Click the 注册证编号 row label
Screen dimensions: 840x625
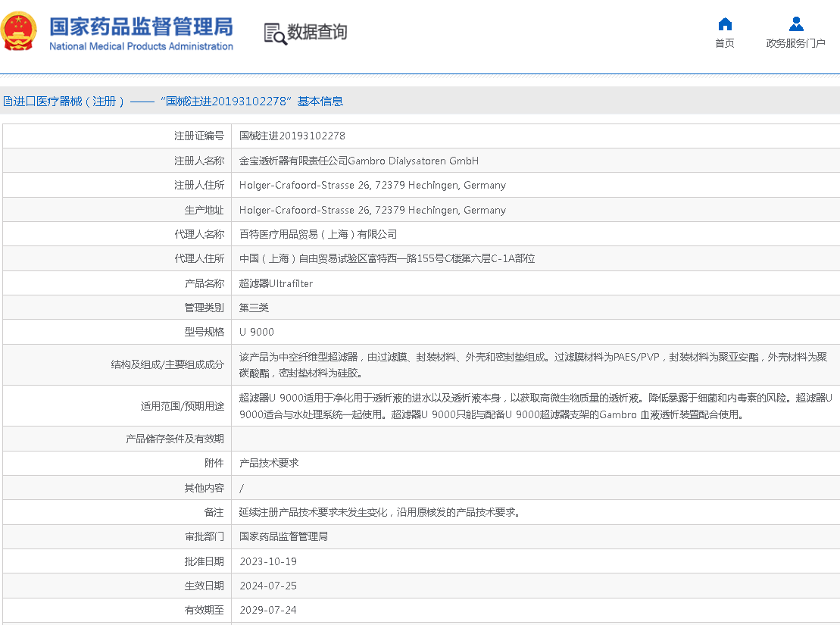198,136
